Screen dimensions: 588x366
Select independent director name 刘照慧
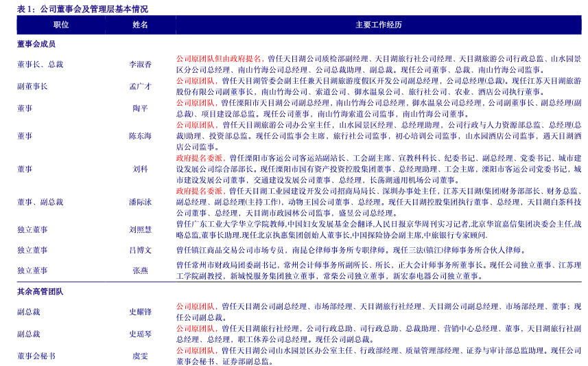point(141,229)
